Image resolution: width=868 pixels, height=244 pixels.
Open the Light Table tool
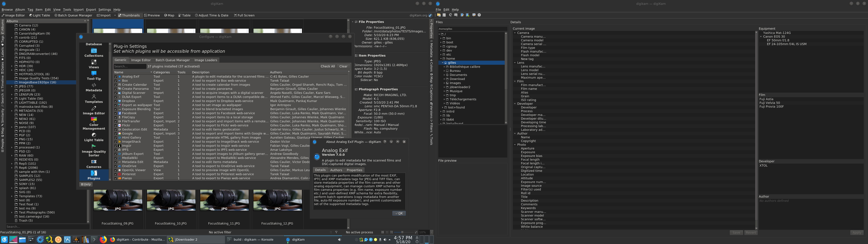pyautogui.click(x=40, y=15)
